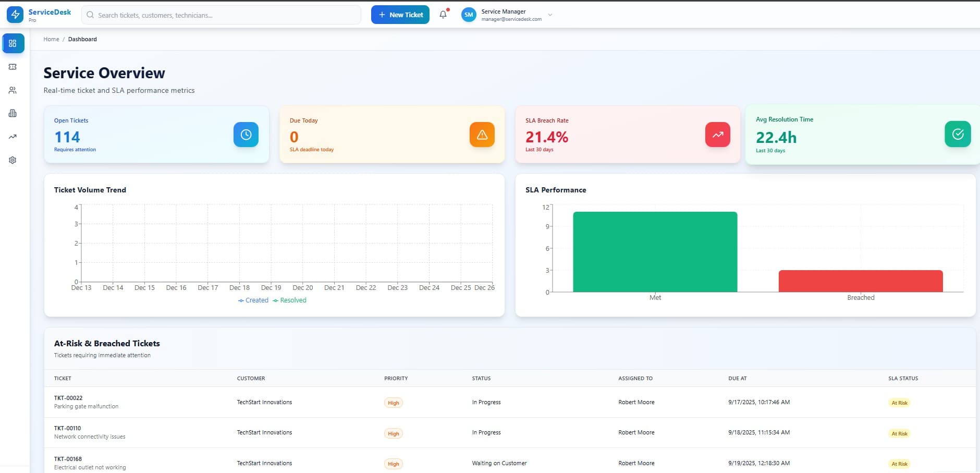Open the dashboard grid icon in sidebar
Screen dimensions: 980x473
click(13, 43)
